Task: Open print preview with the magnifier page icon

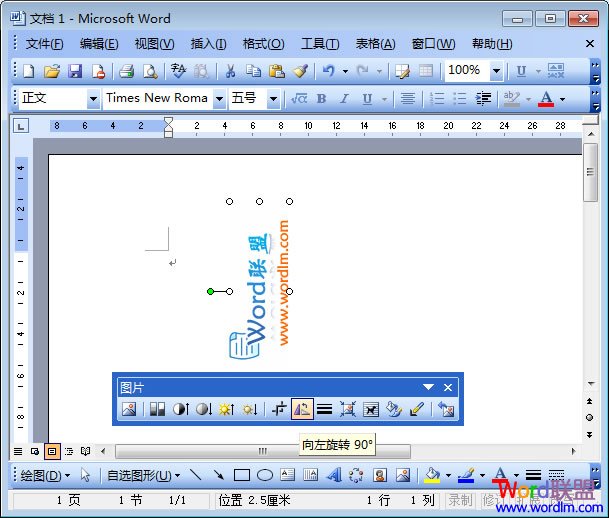Action: coord(150,71)
